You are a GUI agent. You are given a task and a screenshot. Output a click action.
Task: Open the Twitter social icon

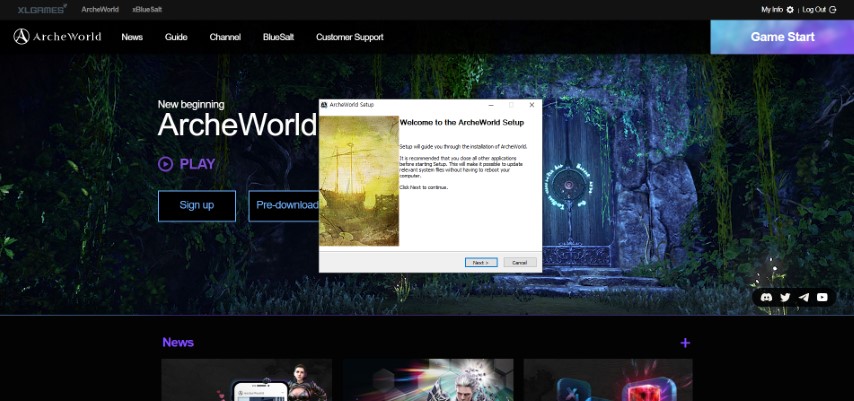[x=785, y=297]
